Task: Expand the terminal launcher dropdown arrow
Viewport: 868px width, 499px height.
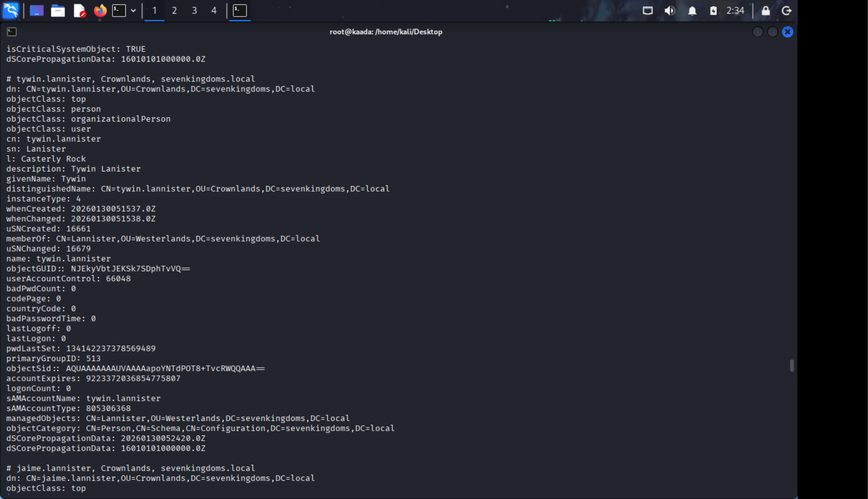Action: tap(133, 10)
